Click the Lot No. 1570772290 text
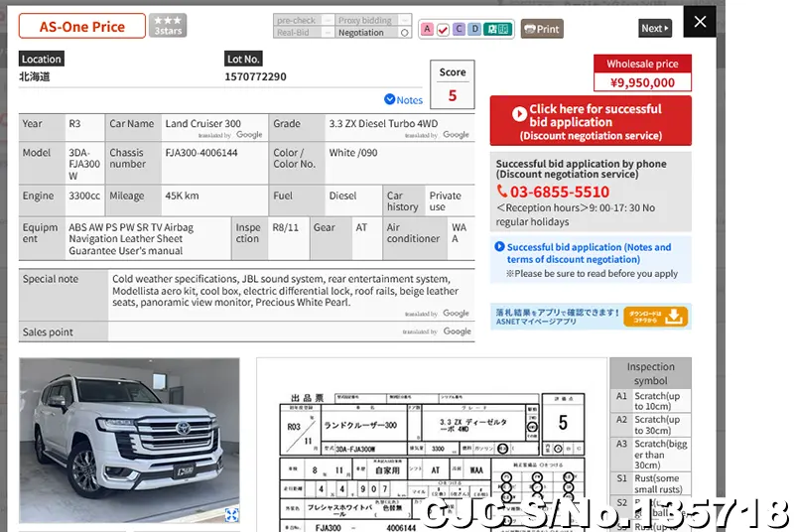The height and width of the screenshot is (532, 794). 255,76
